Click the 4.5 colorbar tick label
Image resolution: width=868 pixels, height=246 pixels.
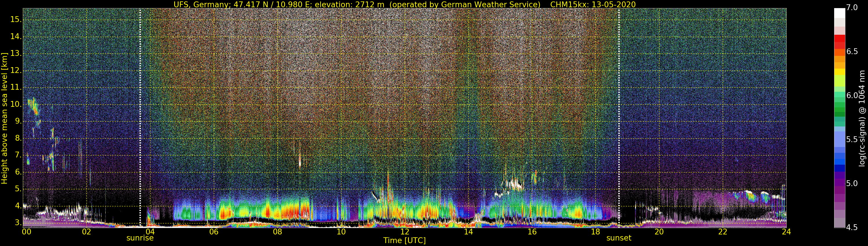(852, 227)
